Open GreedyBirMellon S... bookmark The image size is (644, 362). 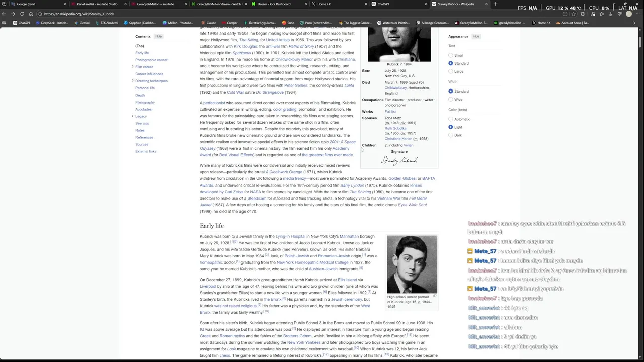click(x=471, y=23)
